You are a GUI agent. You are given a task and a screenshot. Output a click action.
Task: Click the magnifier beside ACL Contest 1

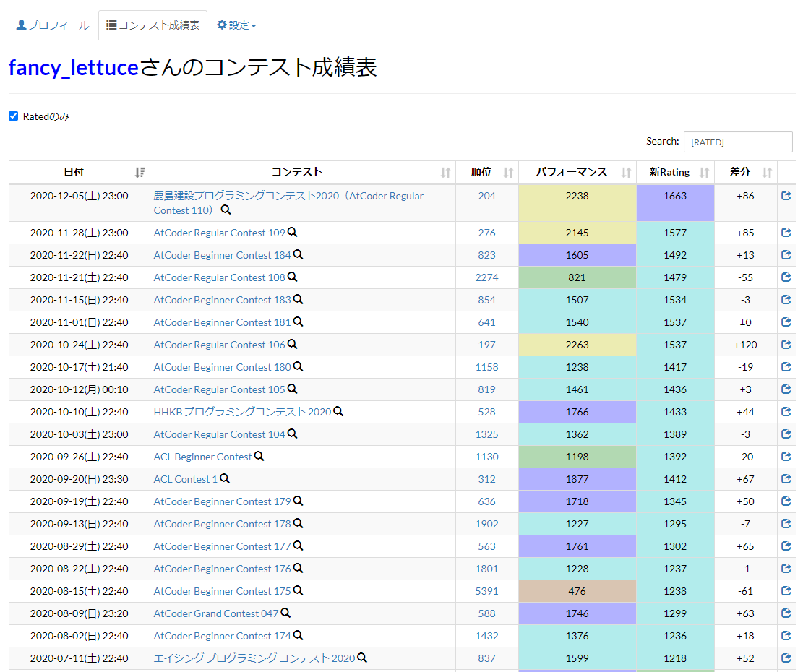[x=225, y=478]
